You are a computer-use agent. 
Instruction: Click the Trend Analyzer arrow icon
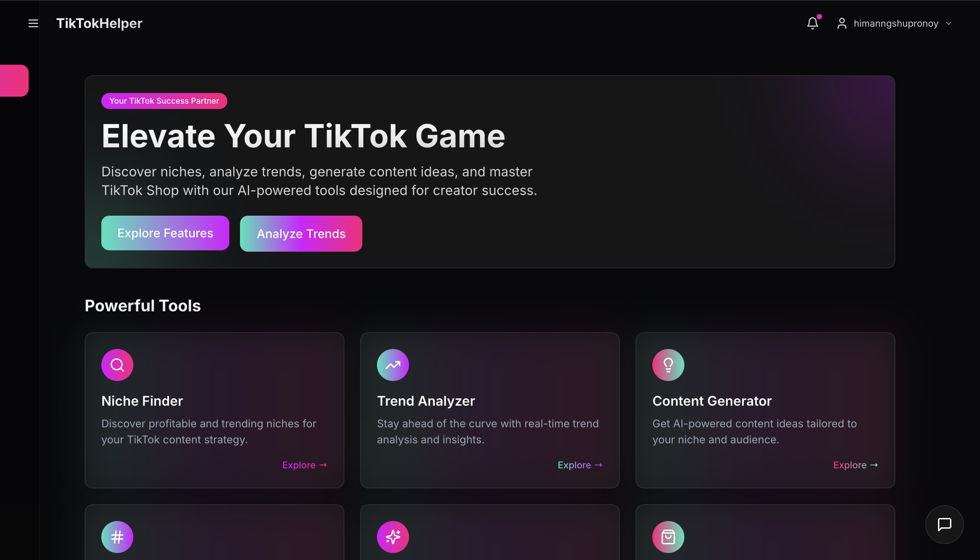[x=393, y=365]
